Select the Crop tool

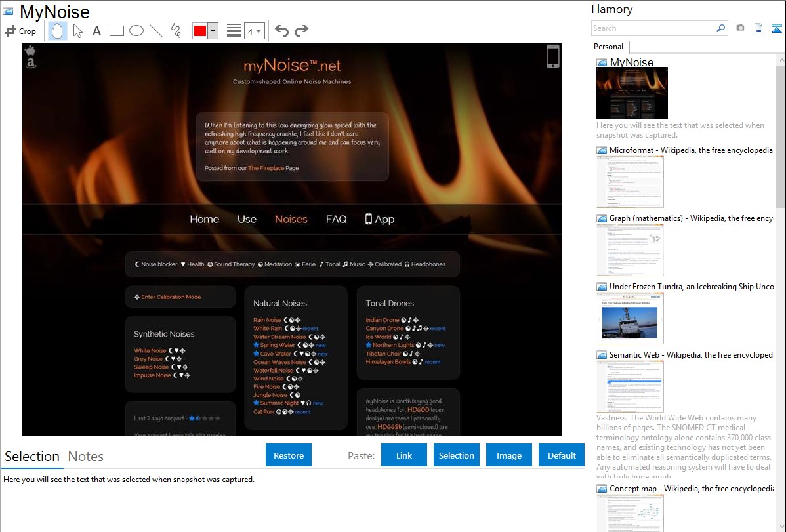click(x=20, y=31)
